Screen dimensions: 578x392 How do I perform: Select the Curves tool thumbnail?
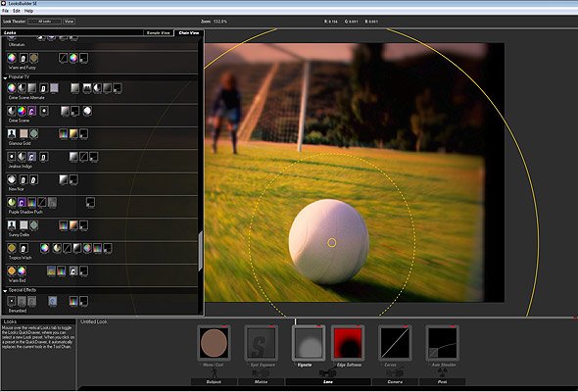[395, 343]
